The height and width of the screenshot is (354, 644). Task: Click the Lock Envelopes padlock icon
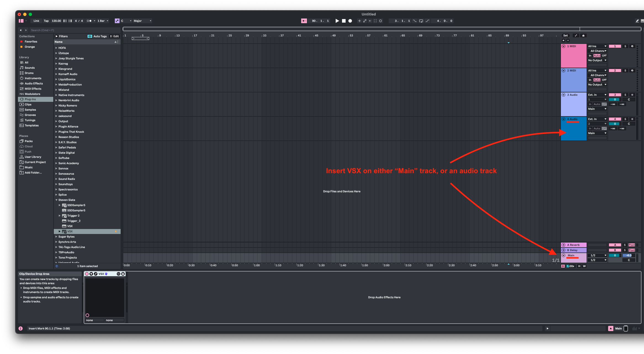(x=583, y=36)
